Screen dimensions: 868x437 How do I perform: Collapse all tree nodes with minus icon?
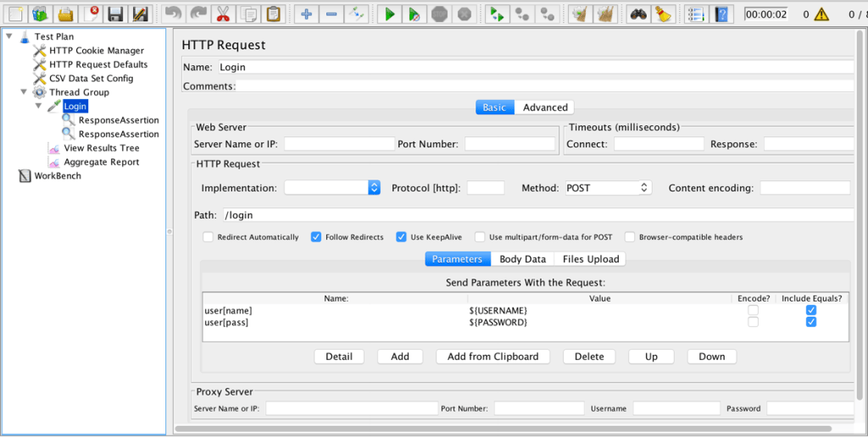tap(331, 14)
